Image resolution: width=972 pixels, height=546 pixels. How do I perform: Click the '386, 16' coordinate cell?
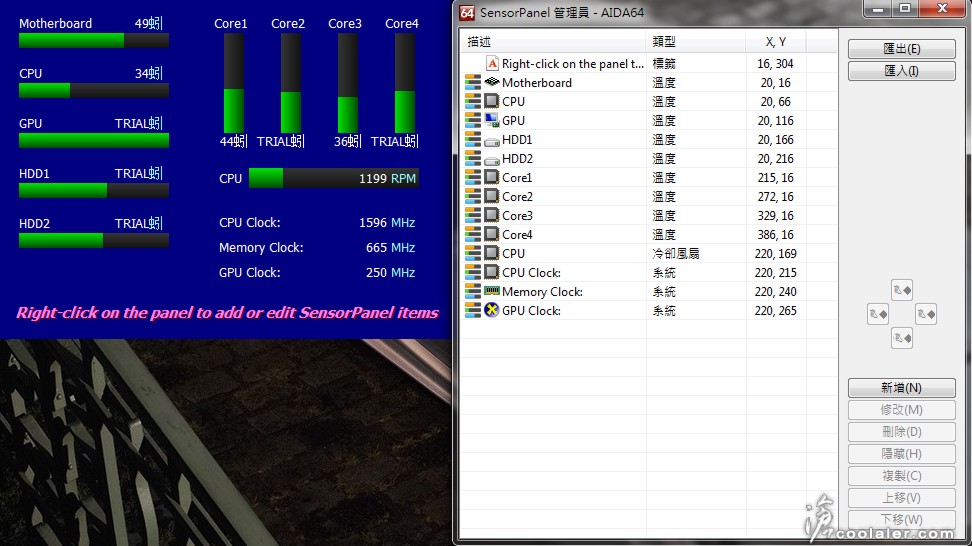coord(775,234)
